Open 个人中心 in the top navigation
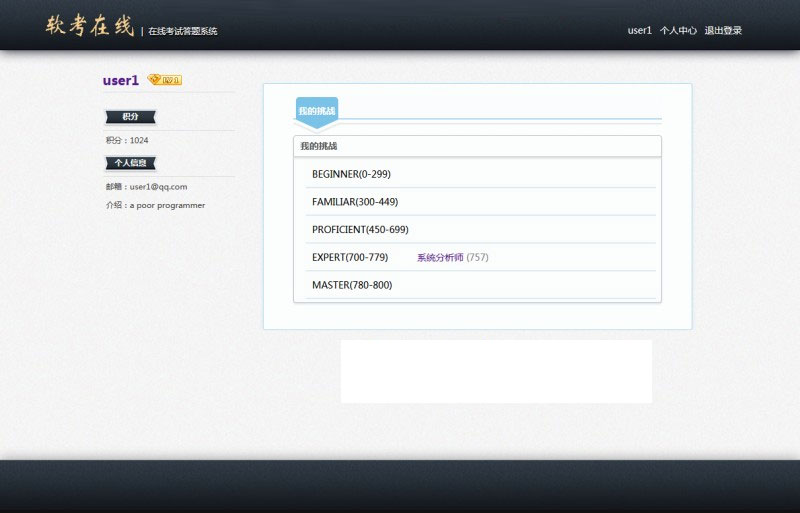This screenshot has width=800, height=513. point(678,31)
